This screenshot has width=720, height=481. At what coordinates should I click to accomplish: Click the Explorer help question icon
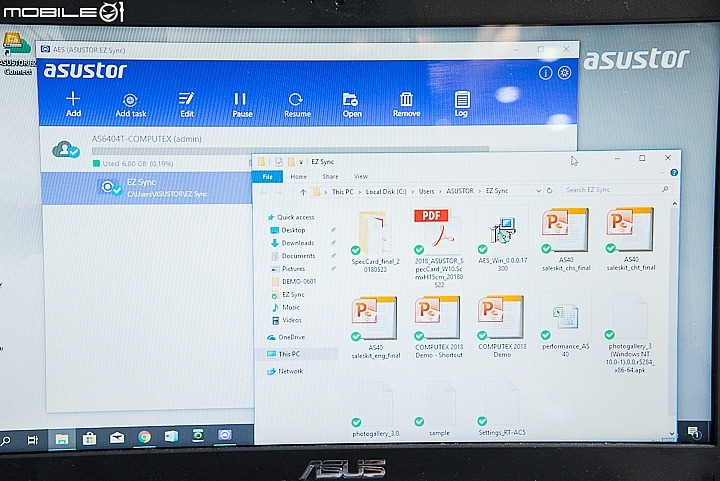674,173
